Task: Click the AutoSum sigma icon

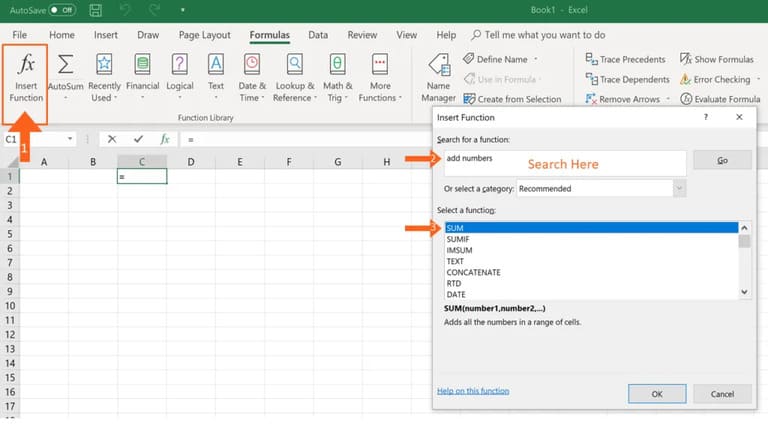Action: tap(66, 65)
